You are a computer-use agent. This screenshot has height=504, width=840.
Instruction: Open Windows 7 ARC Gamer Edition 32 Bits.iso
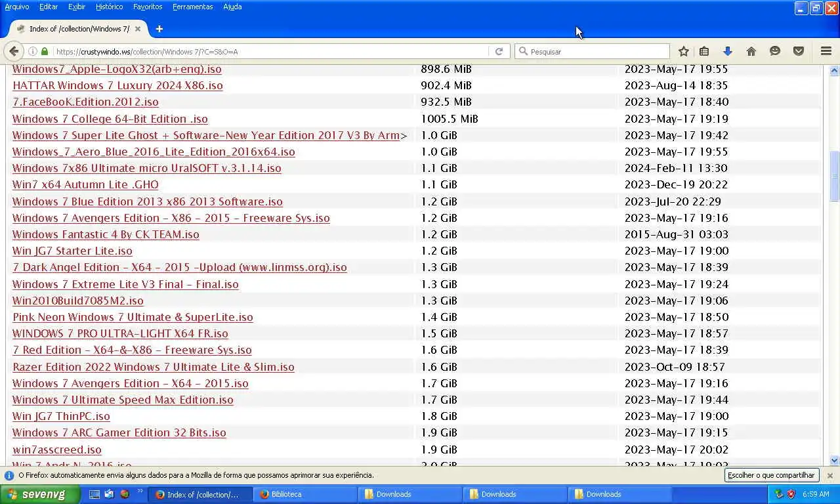coord(119,432)
